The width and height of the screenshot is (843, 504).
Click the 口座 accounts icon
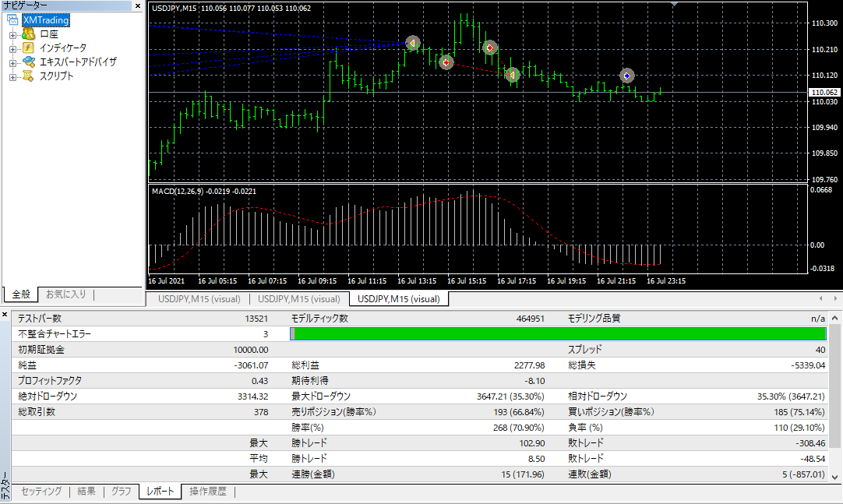click(x=29, y=33)
